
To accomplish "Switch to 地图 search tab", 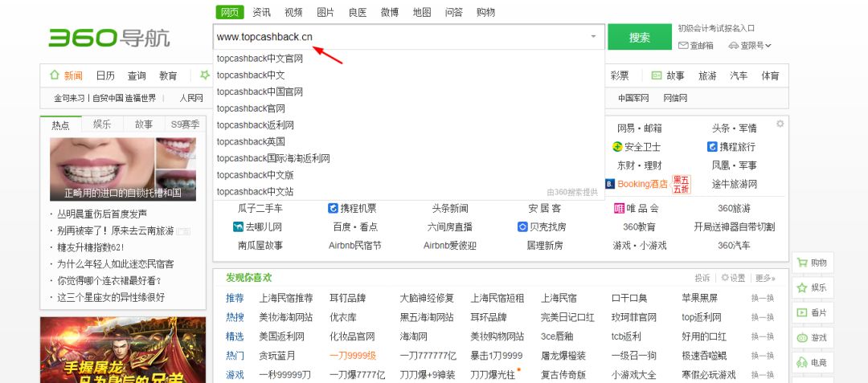I will tap(422, 12).
